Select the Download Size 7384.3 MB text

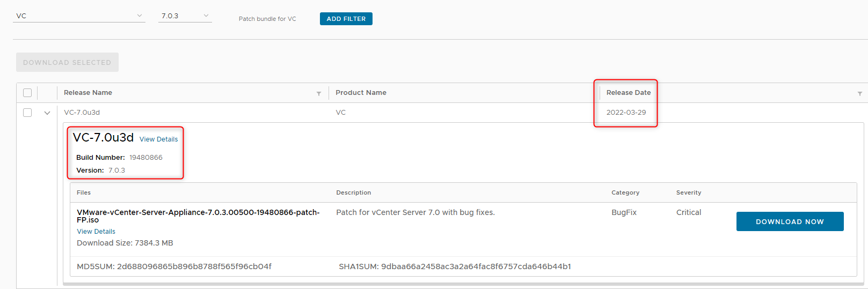point(125,243)
